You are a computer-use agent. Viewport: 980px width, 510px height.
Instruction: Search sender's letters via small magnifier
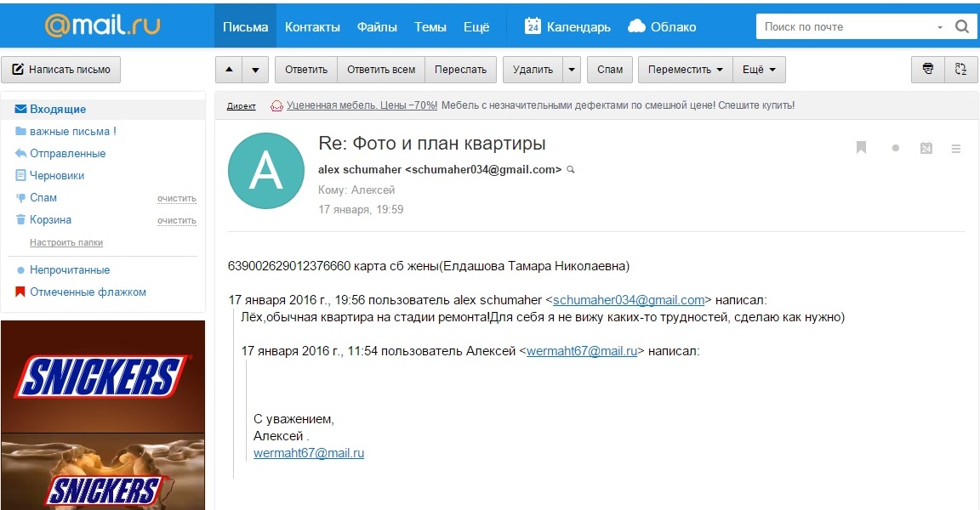(x=570, y=170)
